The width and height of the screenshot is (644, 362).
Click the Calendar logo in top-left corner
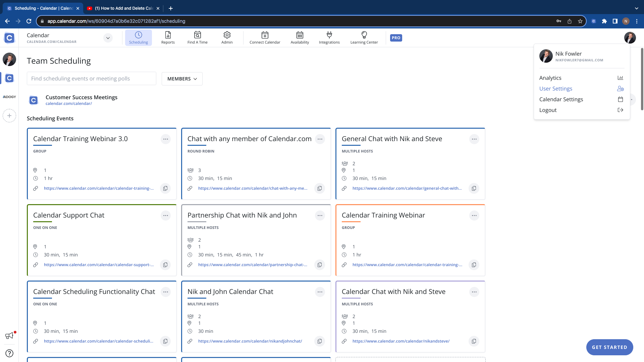pos(9,38)
